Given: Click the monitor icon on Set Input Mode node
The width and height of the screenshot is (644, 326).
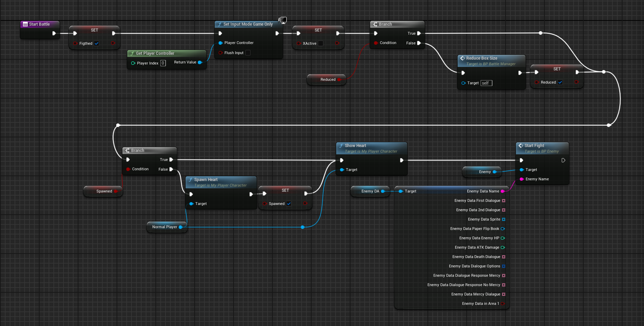Looking at the screenshot, I should click(x=283, y=20).
